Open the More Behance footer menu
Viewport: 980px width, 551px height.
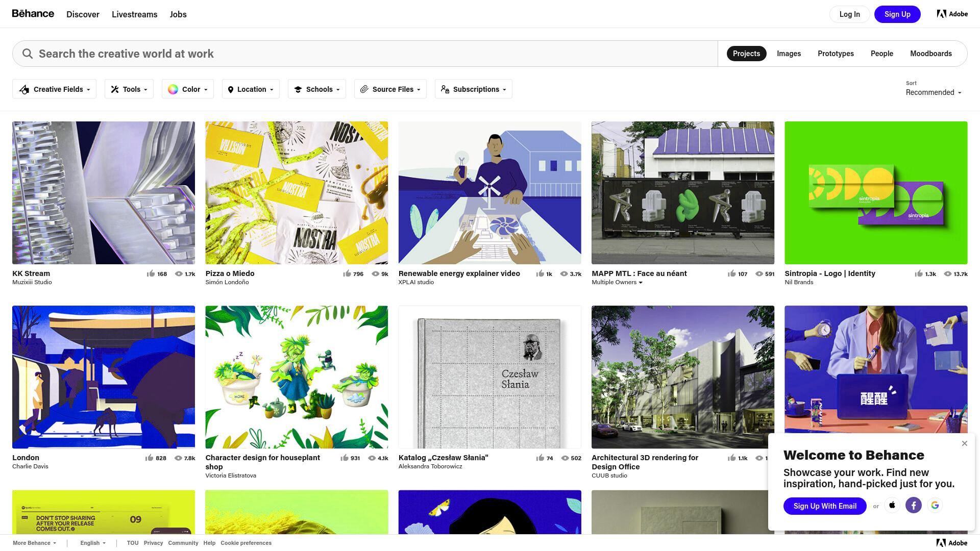[35, 543]
